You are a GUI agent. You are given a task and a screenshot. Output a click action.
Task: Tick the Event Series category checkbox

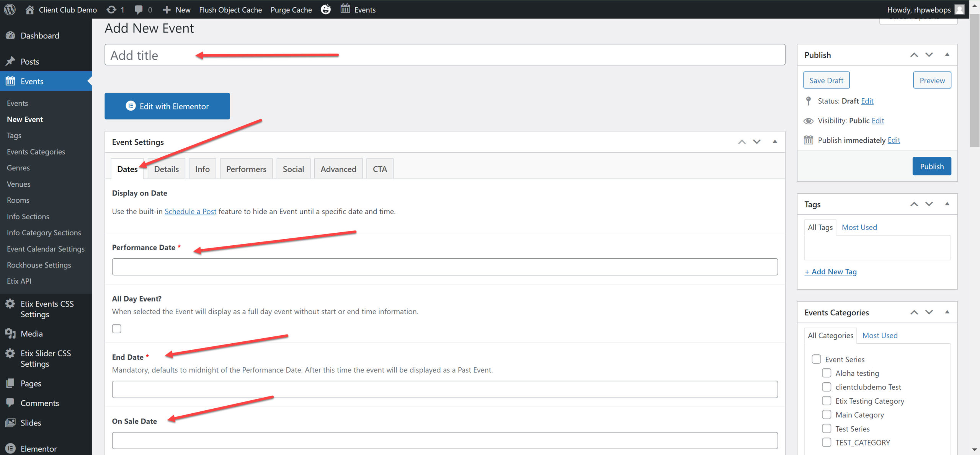816,359
